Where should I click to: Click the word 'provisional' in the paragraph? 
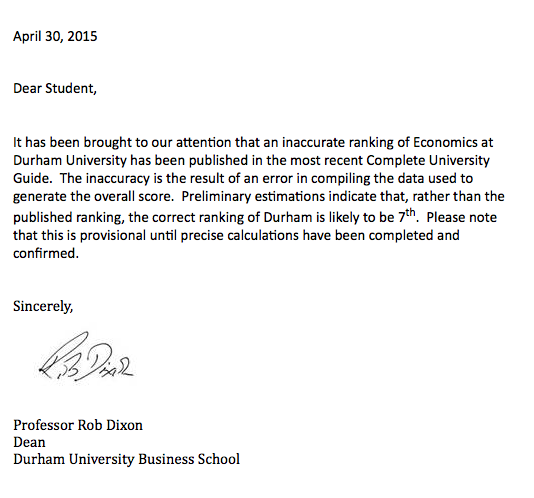pyautogui.click(x=113, y=236)
